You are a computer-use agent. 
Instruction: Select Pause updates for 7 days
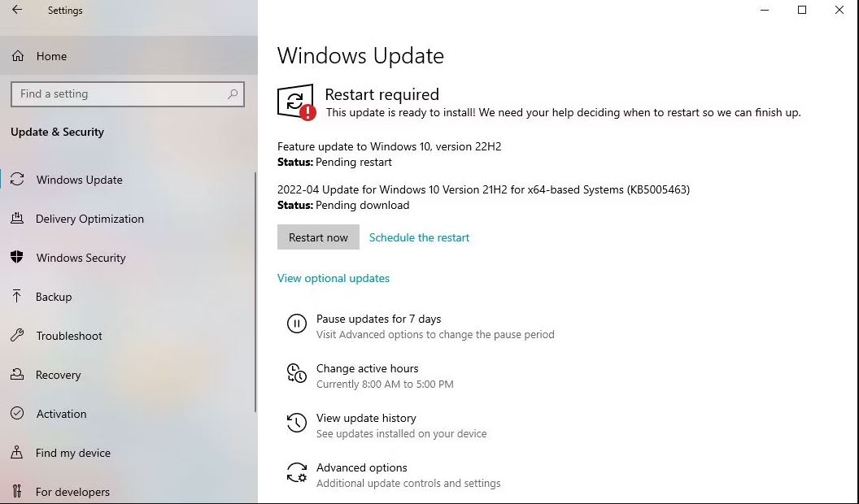378,319
